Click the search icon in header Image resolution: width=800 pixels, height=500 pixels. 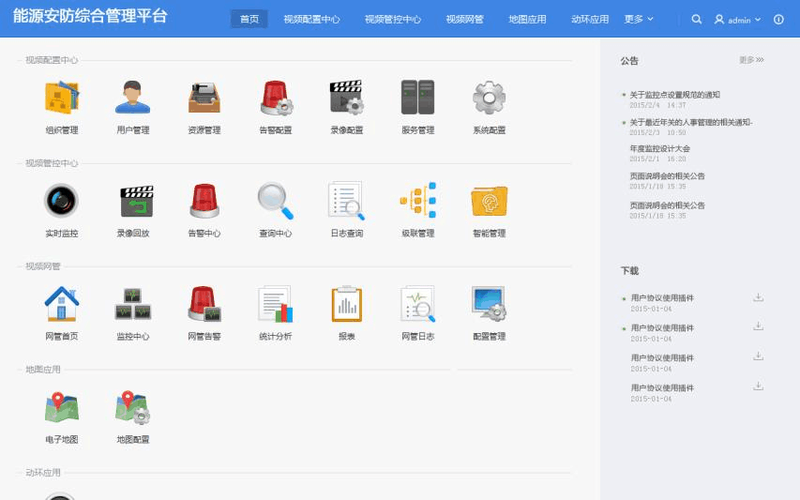tap(696, 19)
